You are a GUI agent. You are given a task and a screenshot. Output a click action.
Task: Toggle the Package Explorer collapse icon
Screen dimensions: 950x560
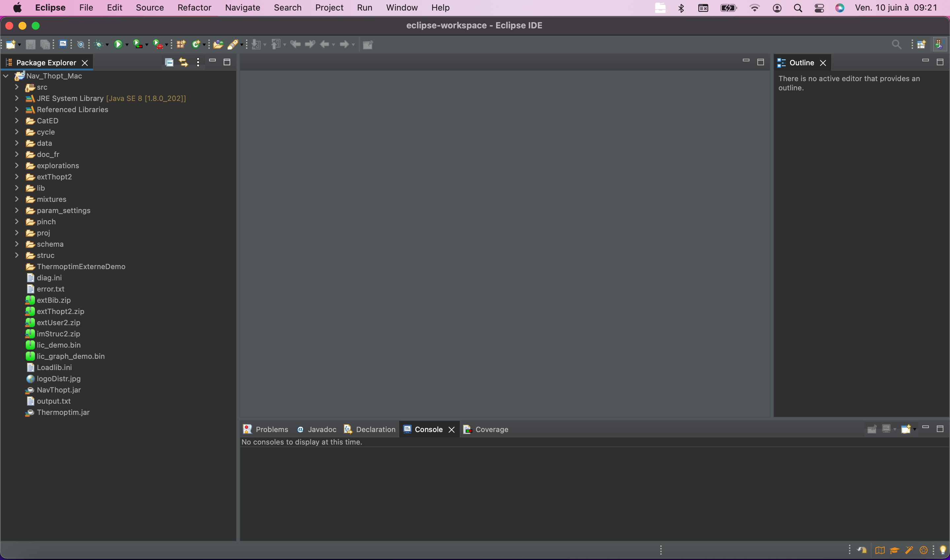[169, 61]
